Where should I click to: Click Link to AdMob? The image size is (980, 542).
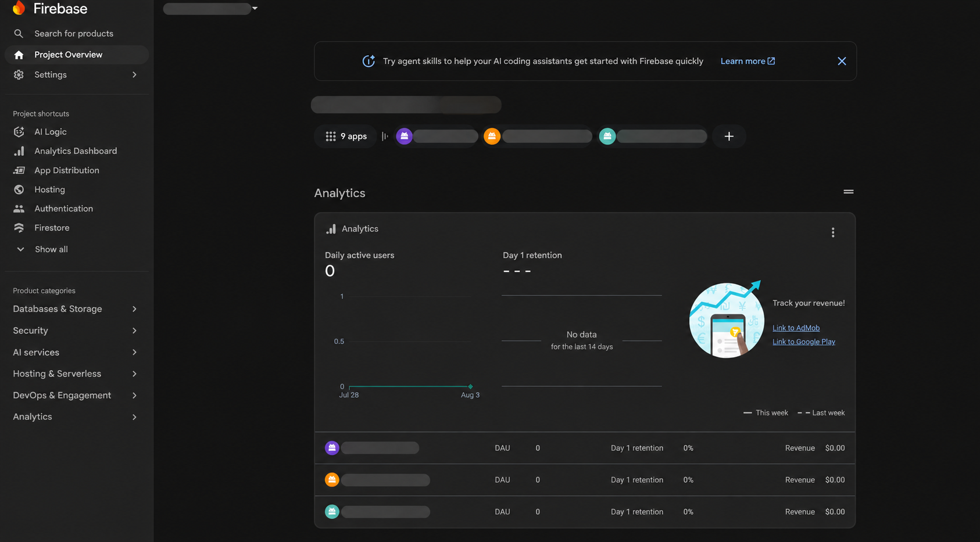point(796,328)
